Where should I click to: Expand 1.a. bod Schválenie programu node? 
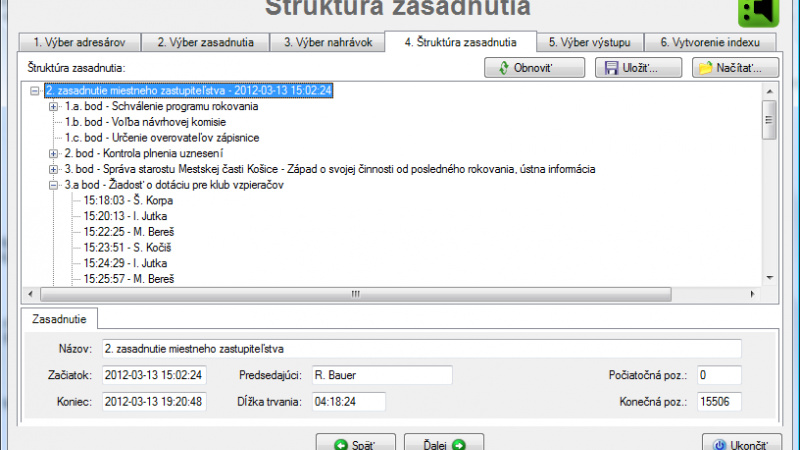coord(53,107)
